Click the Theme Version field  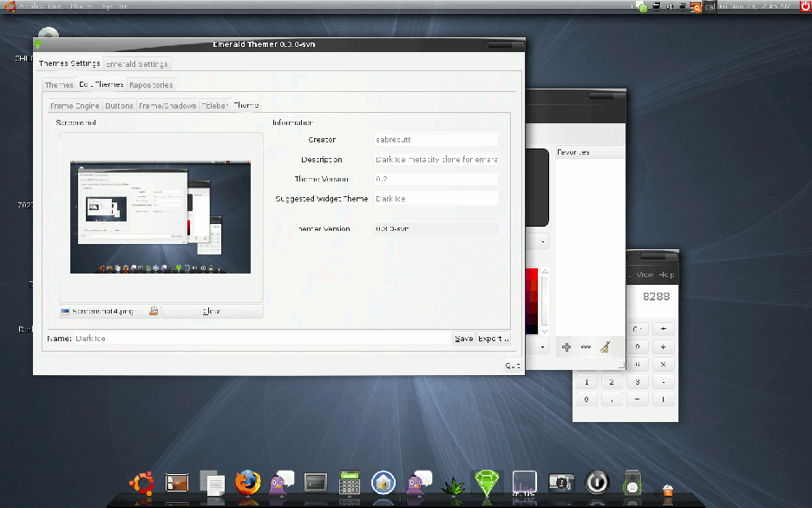point(436,179)
